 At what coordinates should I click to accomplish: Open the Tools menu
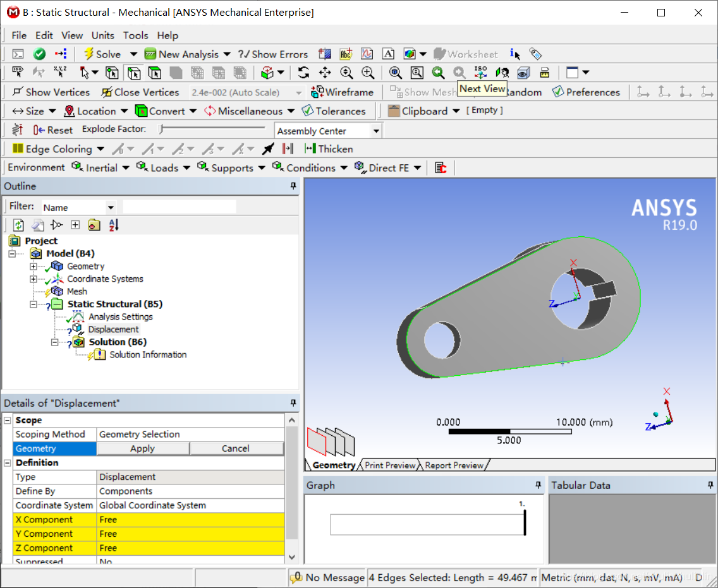click(x=135, y=35)
